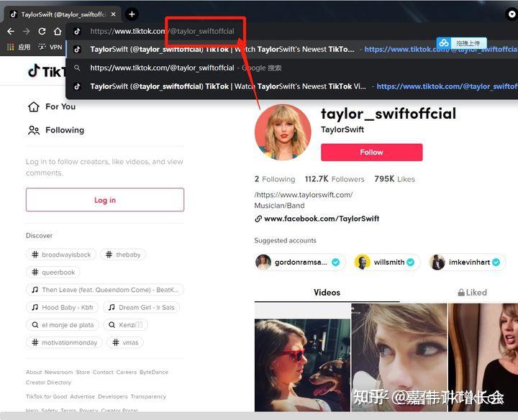Open the About footer link
This screenshot has height=420, width=518.
(x=34, y=372)
